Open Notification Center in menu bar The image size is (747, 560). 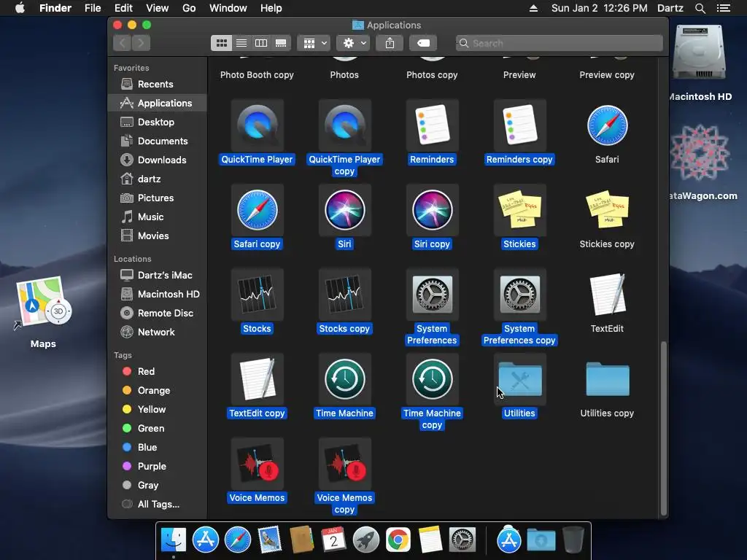pyautogui.click(x=724, y=8)
